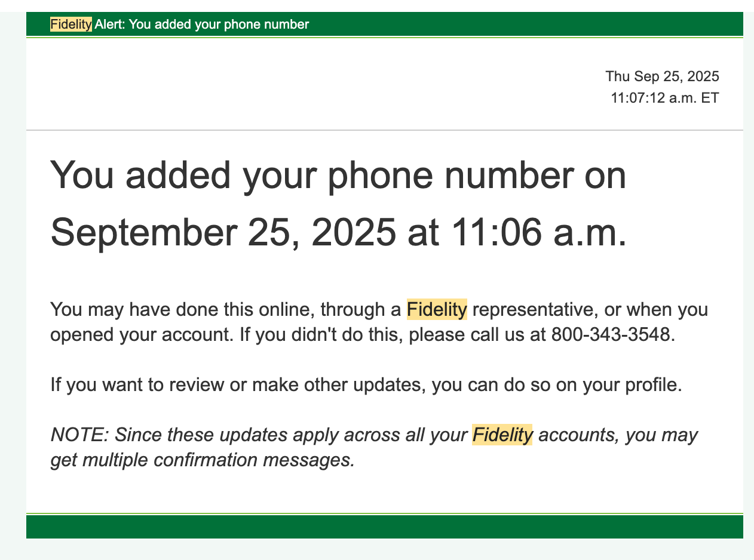This screenshot has height=560, width=754.
Task: Click the date Thu Sep 25, 2025
Action: pos(662,76)
